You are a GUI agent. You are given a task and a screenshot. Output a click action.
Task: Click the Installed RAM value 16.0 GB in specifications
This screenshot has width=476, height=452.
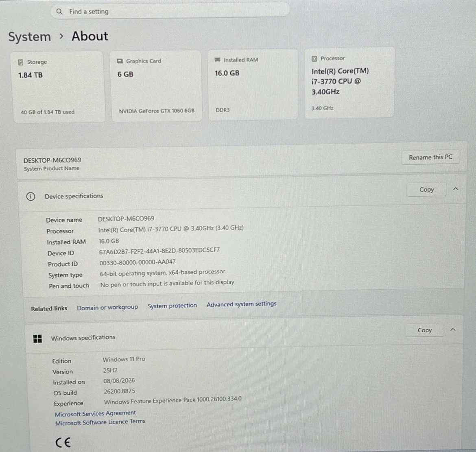[x=109, y=241]
